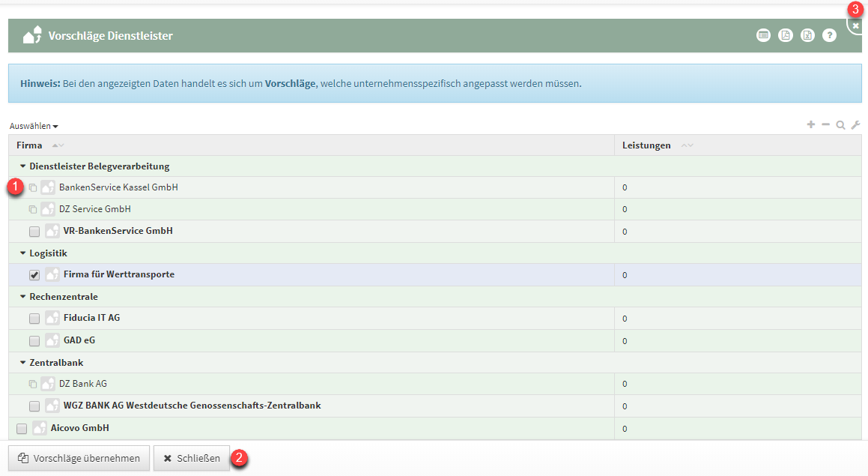Expand all groups with plus icon

(811, 124)
